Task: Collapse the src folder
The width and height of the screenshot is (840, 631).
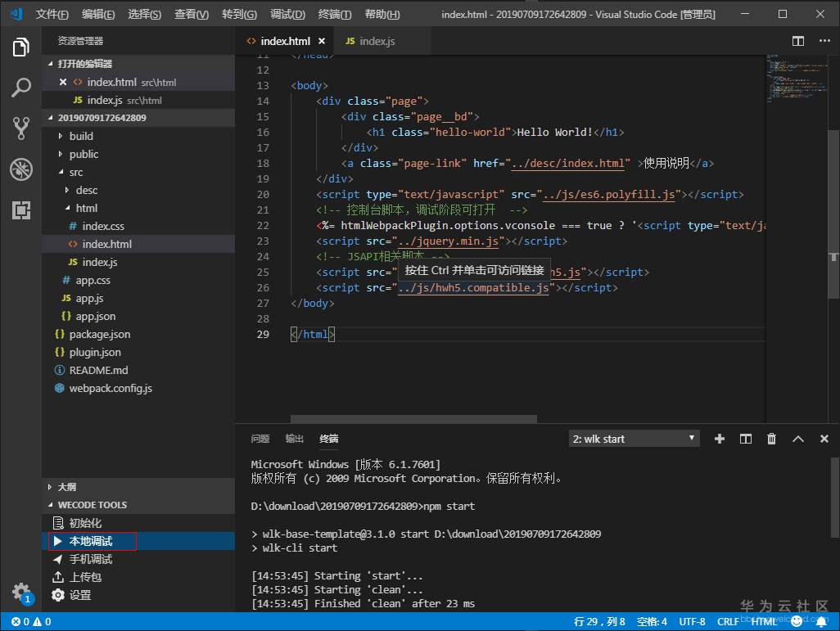Action: point(75,172)
